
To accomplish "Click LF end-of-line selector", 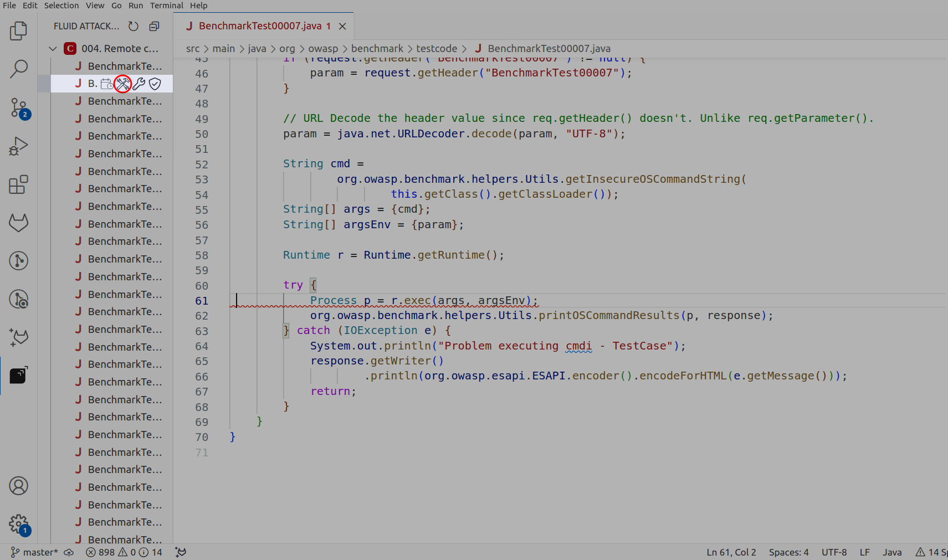I will [865, 552].
